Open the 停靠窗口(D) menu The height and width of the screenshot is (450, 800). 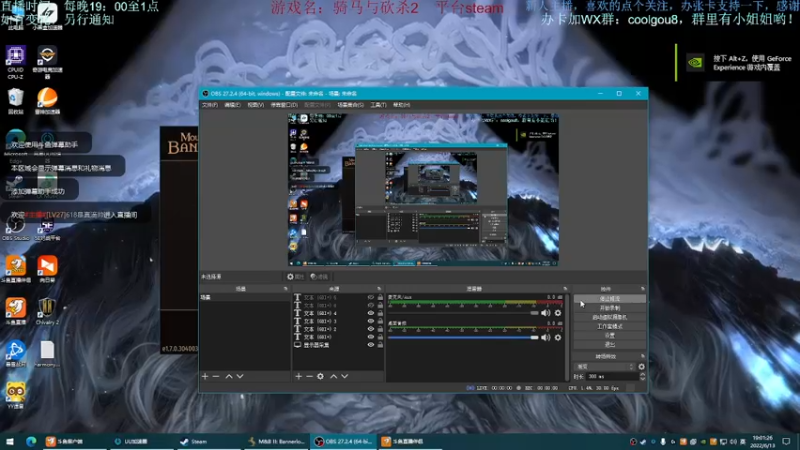coord(284,105)
